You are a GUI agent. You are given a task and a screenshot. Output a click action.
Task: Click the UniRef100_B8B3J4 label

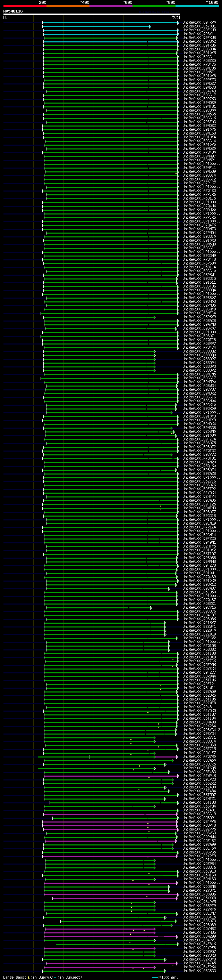tap(199, 742)
